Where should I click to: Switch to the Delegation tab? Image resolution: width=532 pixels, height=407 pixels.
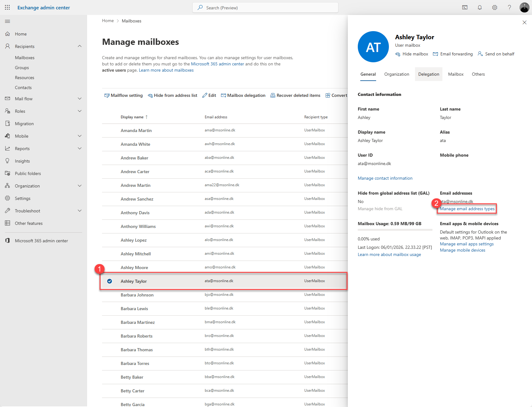coord(428,74)
